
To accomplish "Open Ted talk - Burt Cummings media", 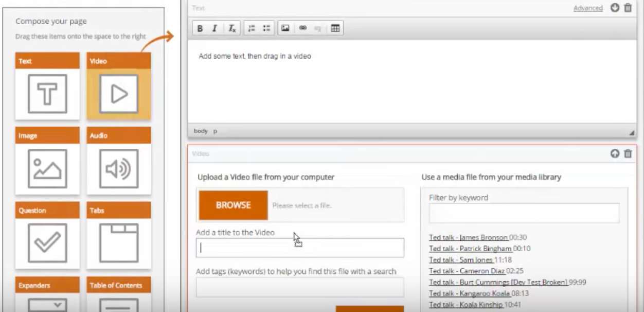I will 498,282.
